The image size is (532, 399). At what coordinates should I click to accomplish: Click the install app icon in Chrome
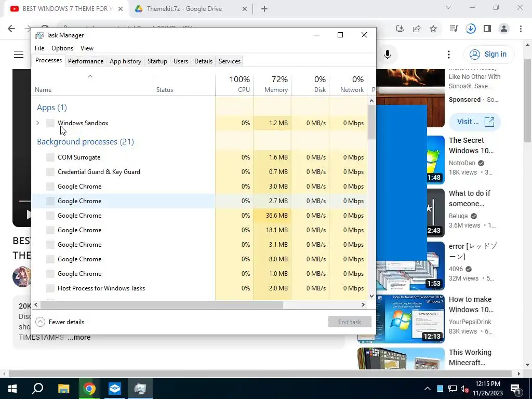click(x=400, y=29)
